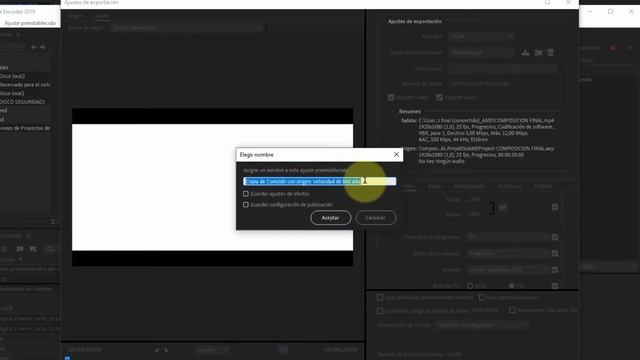640x360 pixels.
Task: Click the aspect ratio correction icon below preview
Action: coord(283,350)
